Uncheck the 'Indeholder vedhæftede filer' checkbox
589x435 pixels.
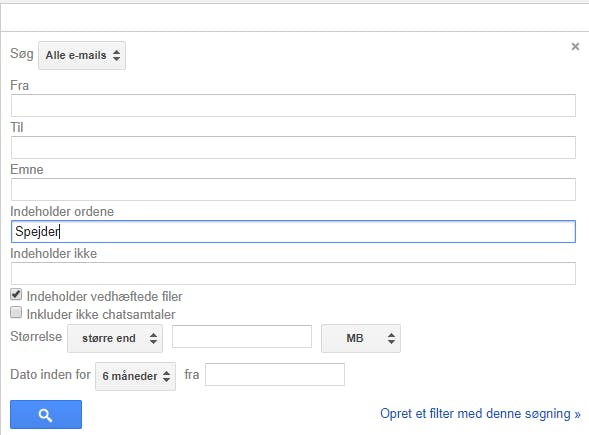[16, 295]
